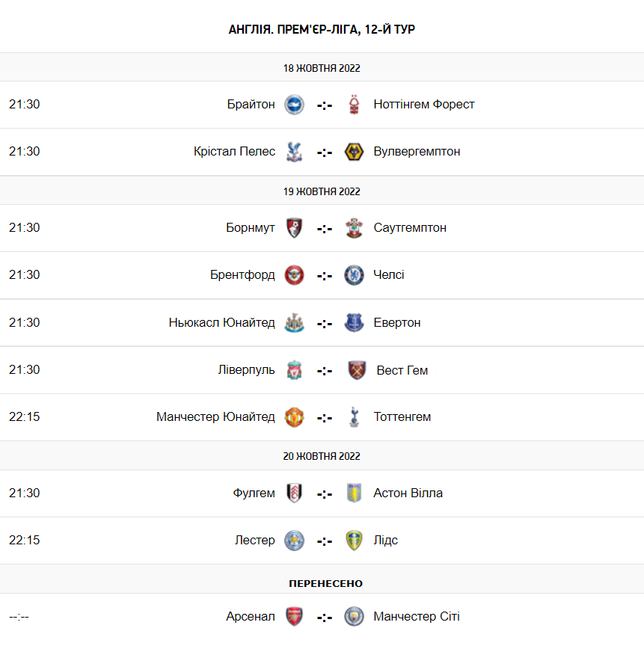Screen dimensions: 644x646
Task: Click the Chelsea club crest icon
Action: 354,275
